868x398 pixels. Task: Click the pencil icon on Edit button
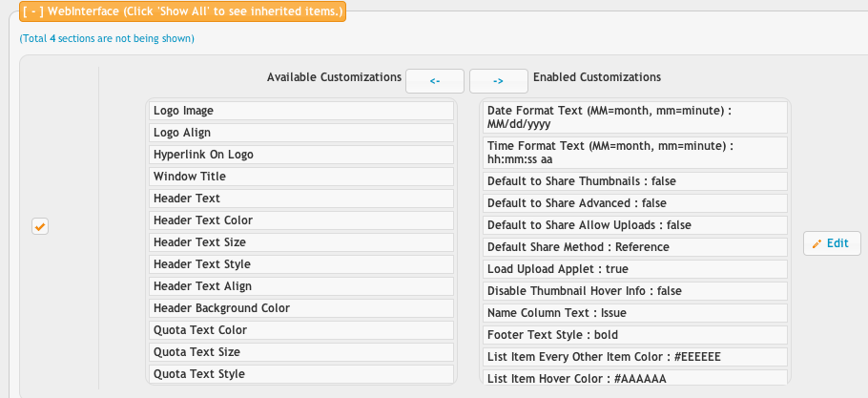817,243
